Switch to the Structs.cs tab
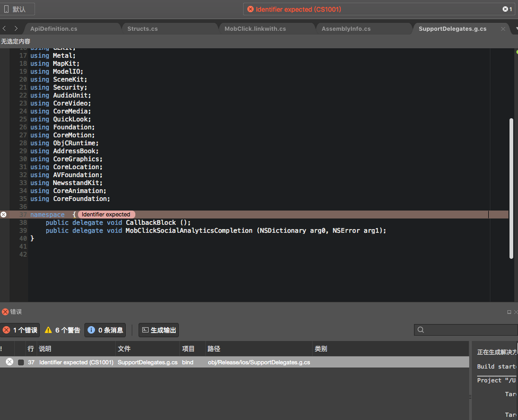 pos(142,29)
